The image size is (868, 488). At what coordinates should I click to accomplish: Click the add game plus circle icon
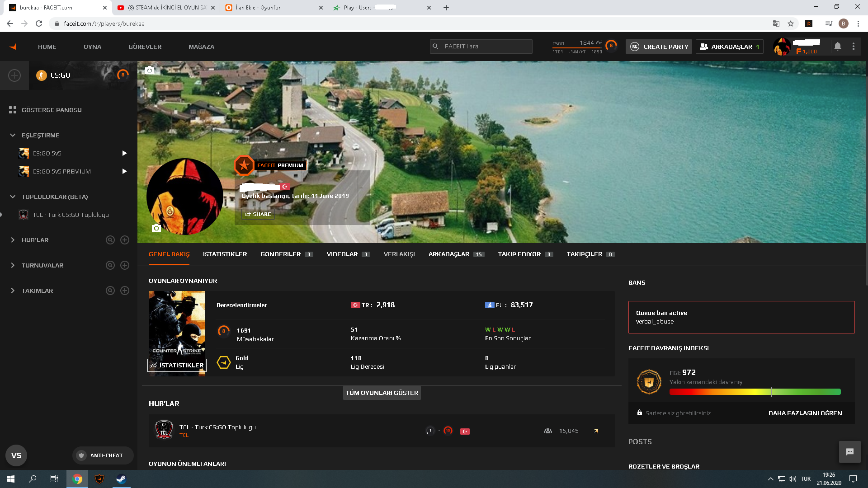click(x=14, y=75)
